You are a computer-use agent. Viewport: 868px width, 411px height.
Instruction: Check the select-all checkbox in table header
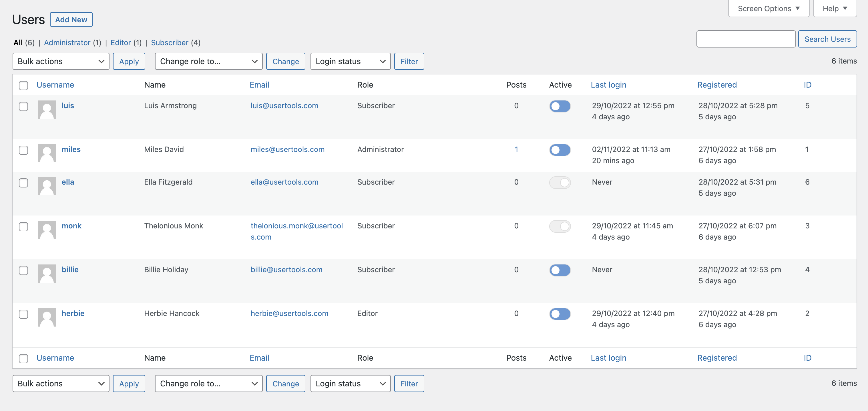click(23, 85)
